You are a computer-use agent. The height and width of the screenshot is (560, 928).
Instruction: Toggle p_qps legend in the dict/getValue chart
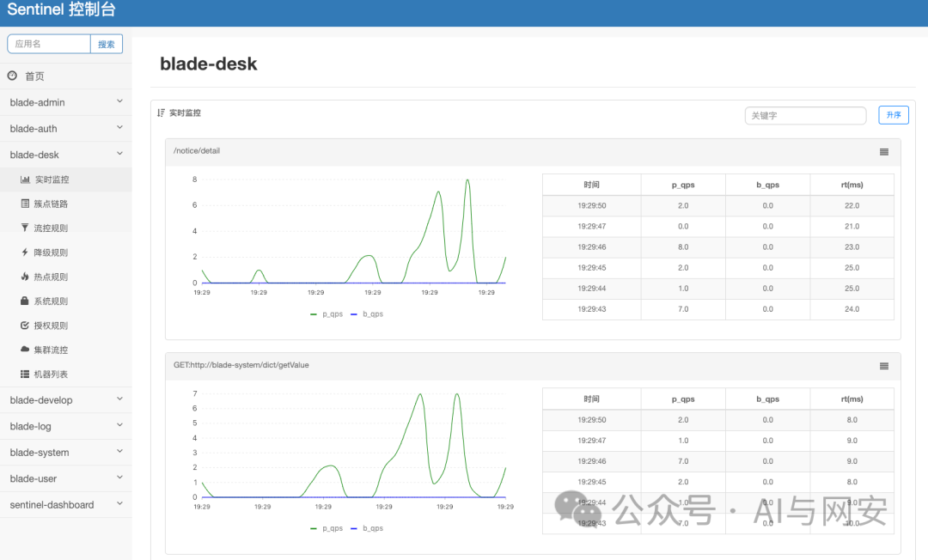click(327, 528)
